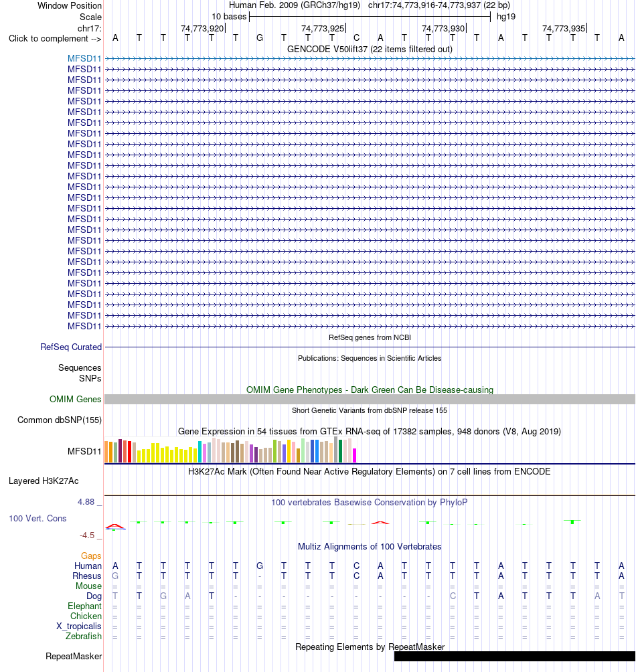
Task: Click 'Human Feb. 2009 (GRCh37/hg19)' header text
Action: [295, 5]
